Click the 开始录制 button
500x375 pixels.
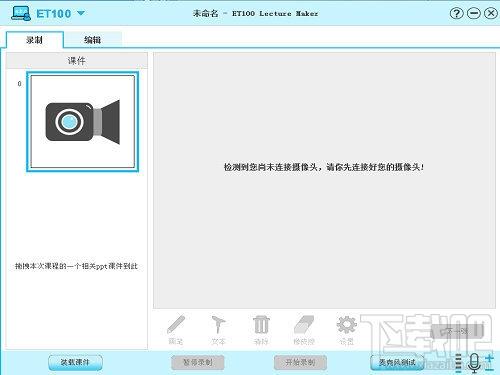(300, 362)
